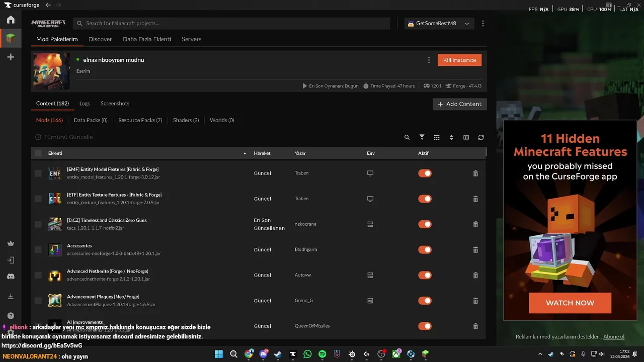Go to CurseForge home in sidebar
Viewport: 644px width, 362px height.
11,20
